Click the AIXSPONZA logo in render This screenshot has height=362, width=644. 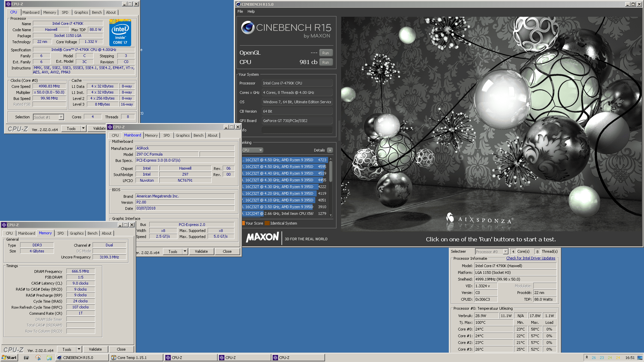(x=479, y=220)
